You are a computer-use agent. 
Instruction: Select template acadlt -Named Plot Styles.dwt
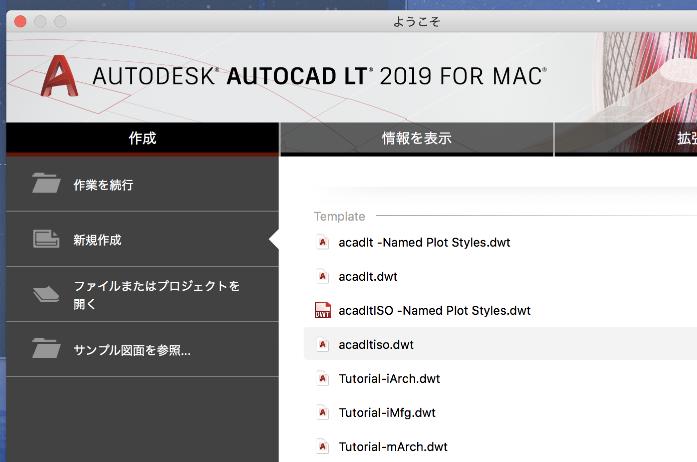point(424,243)
